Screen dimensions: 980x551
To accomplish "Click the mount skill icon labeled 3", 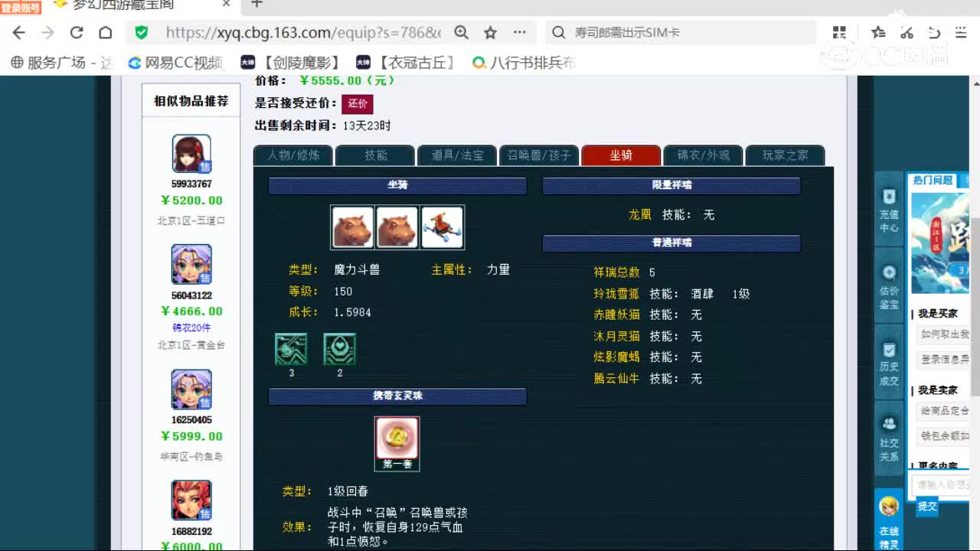I will pyautogui.click(x=291, y=349).
